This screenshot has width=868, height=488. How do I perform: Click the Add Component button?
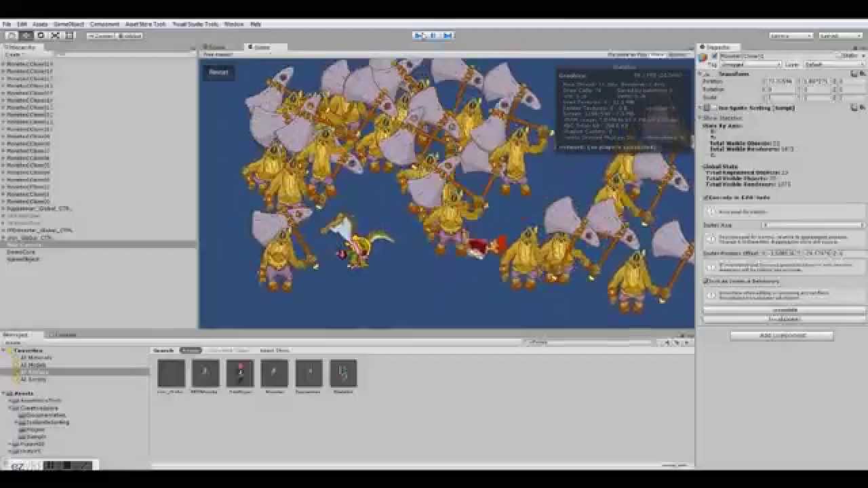[x=782, y=335]
